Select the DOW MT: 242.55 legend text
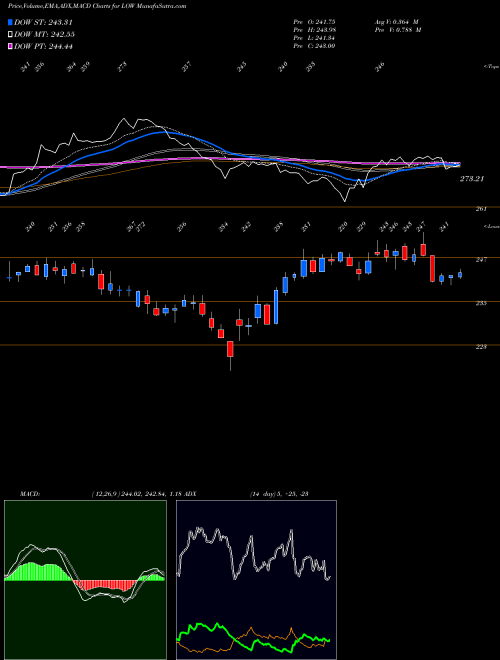Screen dimensions: 500x660 tap(44, 34)
